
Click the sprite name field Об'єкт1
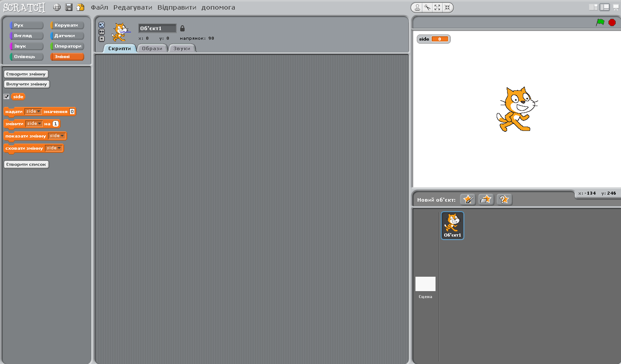click(158, 28)
